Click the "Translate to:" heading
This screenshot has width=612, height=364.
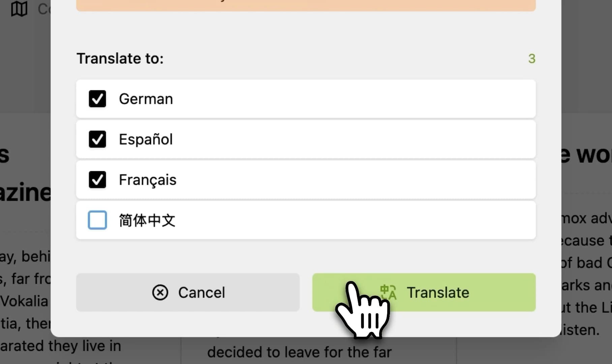point(120,59)
